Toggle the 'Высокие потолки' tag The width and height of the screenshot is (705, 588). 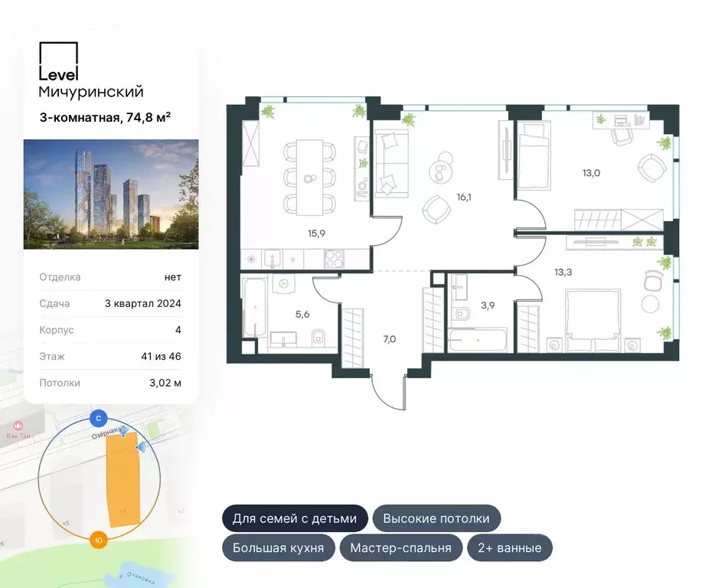[436, 518]
